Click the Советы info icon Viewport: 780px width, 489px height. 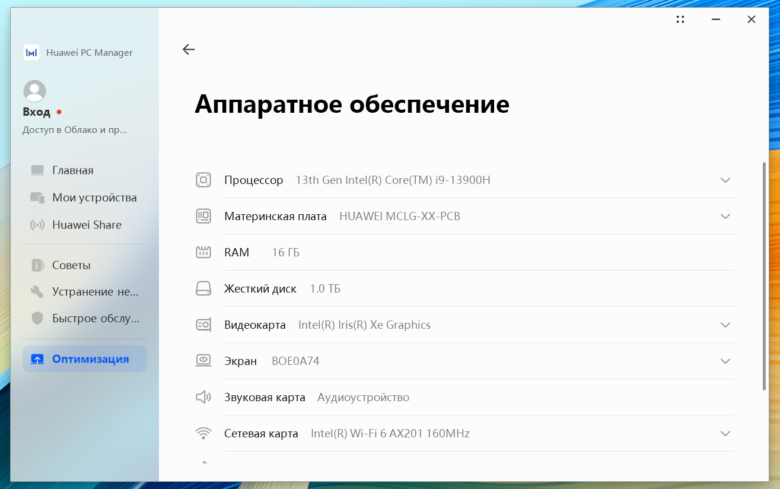pos(37,265)
